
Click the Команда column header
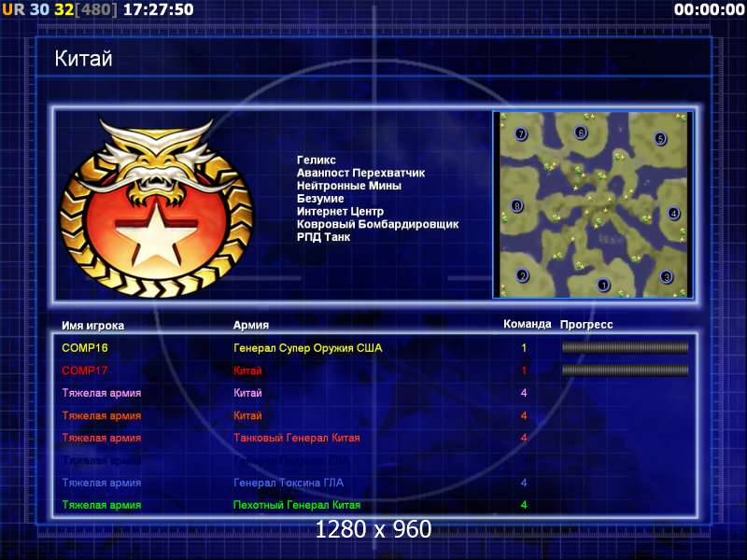pos(528,324)
